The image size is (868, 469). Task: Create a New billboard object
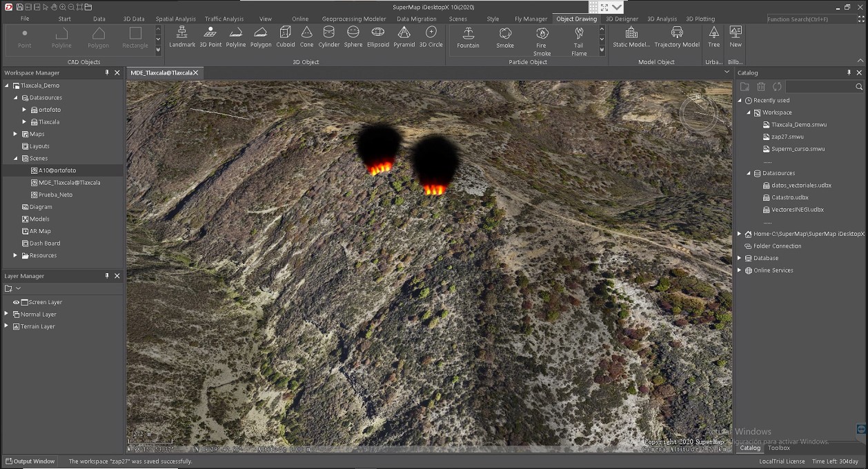tap(736, 37)
